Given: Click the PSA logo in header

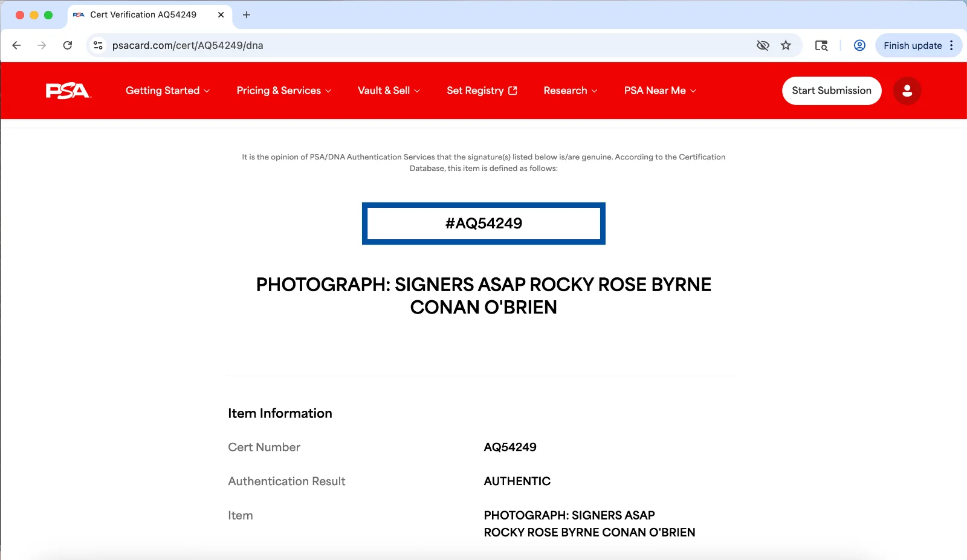Looking at the screenshot, I should click(x=68, y=91).
